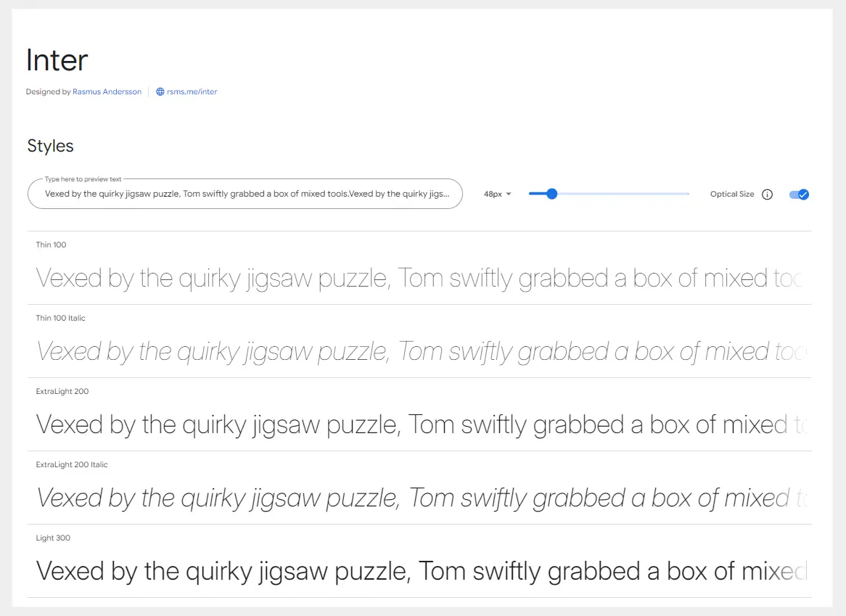Visit the rsms.me/inter website link

tap(192, 91)
